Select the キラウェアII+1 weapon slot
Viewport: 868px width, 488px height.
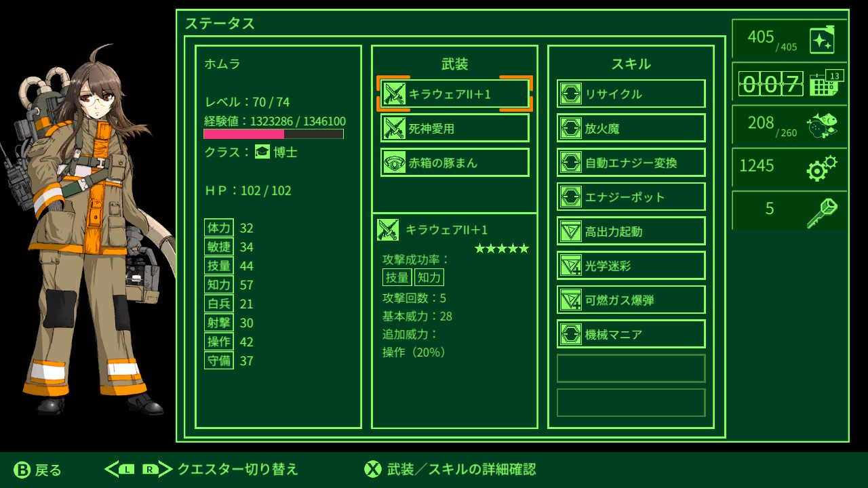click(x=454, y=94)
